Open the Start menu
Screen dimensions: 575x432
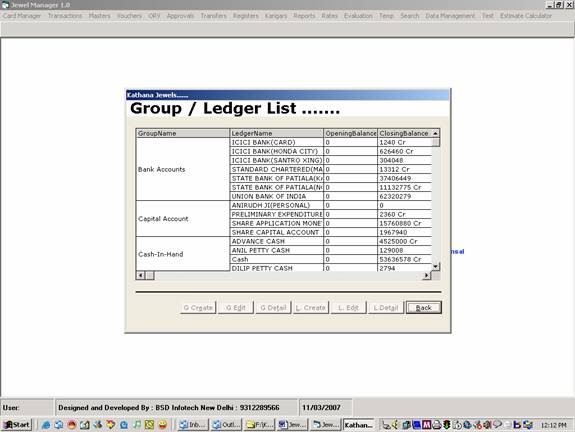click(x=17, y=425)
